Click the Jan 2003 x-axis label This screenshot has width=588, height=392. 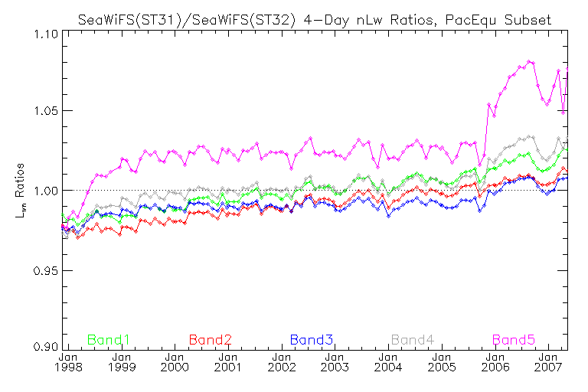point(335,362)
